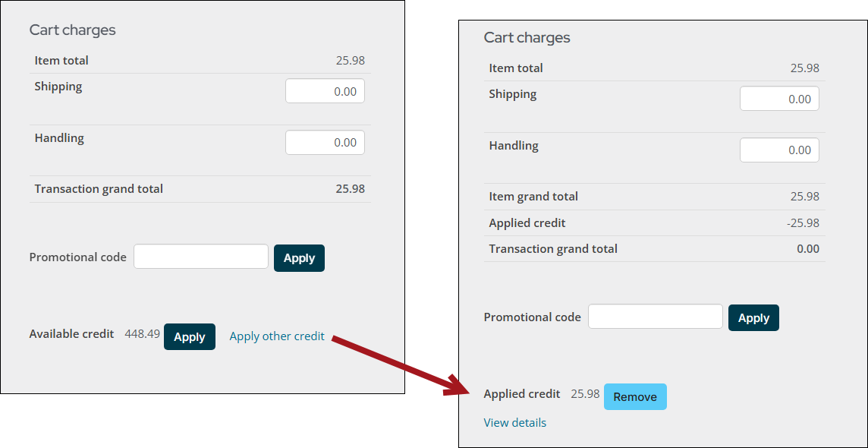Click the Cart charges heading on the left
Screen dimensions: 868x448
[72, 30]
